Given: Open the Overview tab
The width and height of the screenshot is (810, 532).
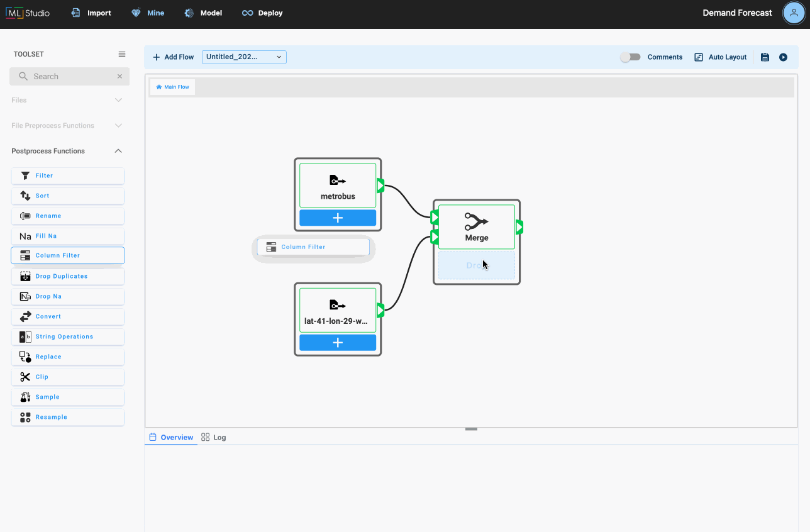Looking at the screenshot, I should pos(171,437).
